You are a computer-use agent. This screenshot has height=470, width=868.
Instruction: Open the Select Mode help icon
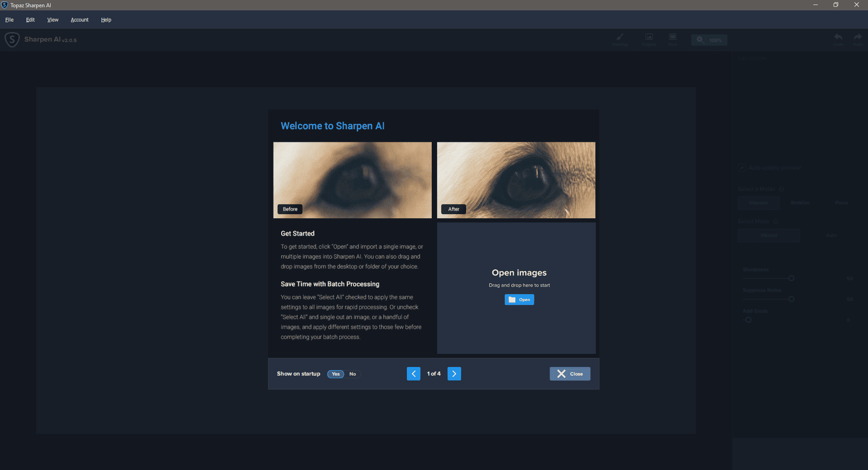tap(776, 221)
